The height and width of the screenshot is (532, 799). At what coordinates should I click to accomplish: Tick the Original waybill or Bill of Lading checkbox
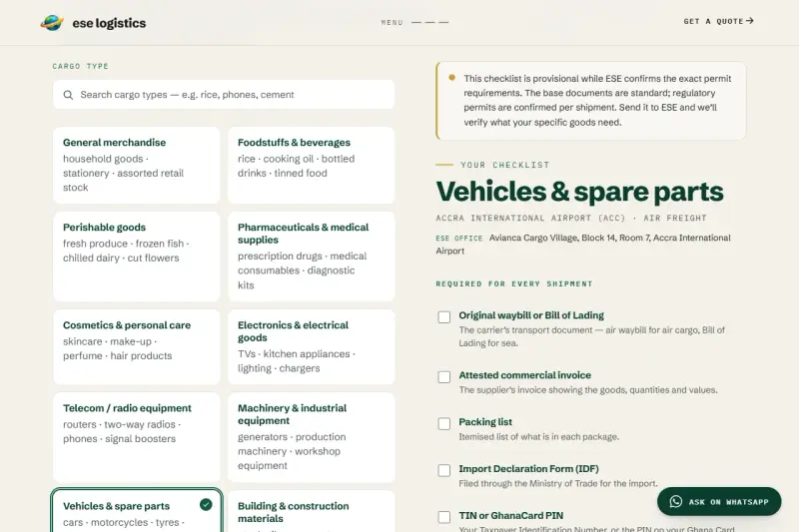click(444, 317)
